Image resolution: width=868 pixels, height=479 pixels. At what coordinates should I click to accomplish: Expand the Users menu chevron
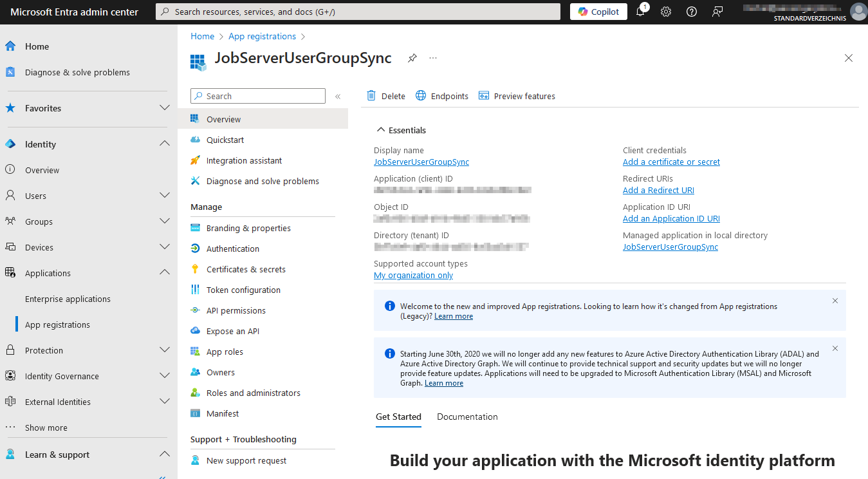(165, 195)
